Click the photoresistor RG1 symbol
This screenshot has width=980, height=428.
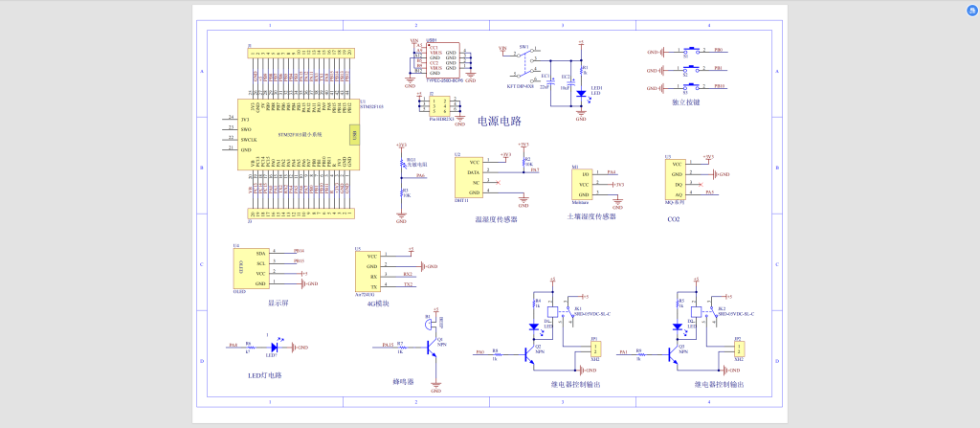click(401, 164)
